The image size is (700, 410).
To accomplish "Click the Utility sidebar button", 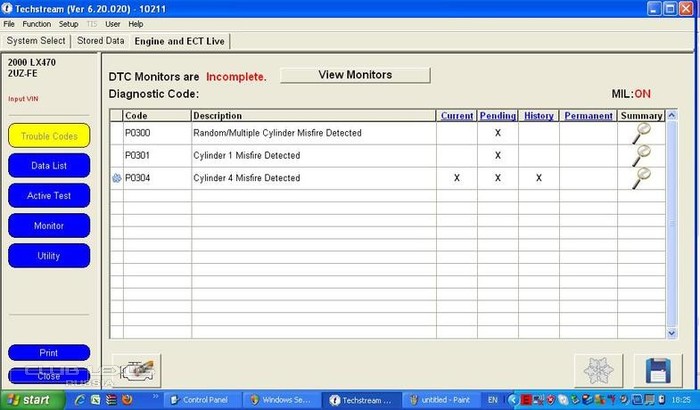I will click(x=48, y=256).
